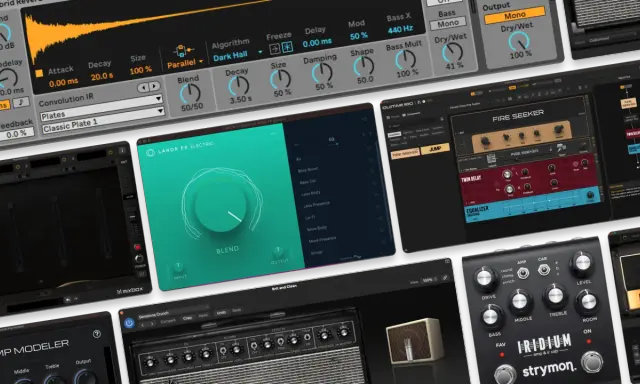640x384 pixels.
Task: Click the musical note sync icon
Action: pyautogui.click(x=21, y=102)
